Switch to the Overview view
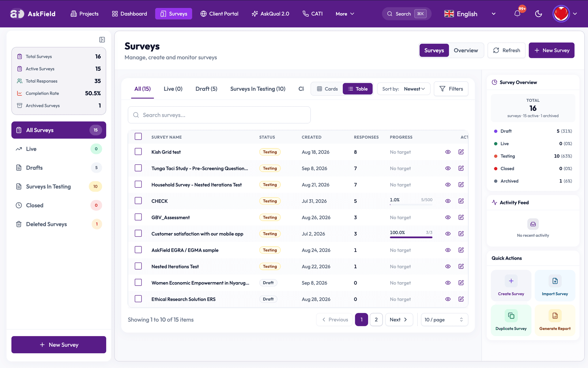This screenshot has width=588, height=368. (x=466, y=50)
